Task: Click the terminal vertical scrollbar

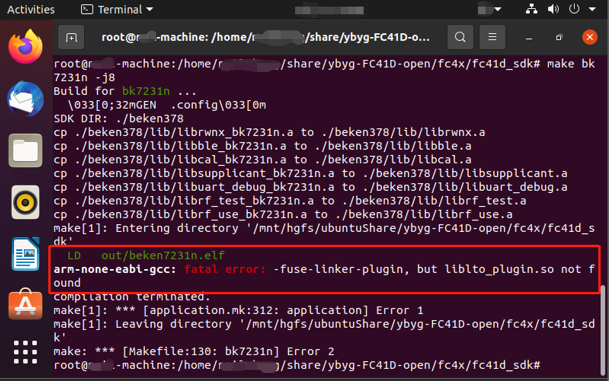Action: click(603, 330)
